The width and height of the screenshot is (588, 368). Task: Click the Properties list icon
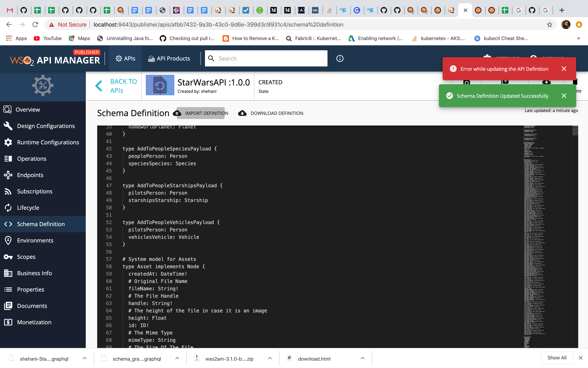[8, 289]
